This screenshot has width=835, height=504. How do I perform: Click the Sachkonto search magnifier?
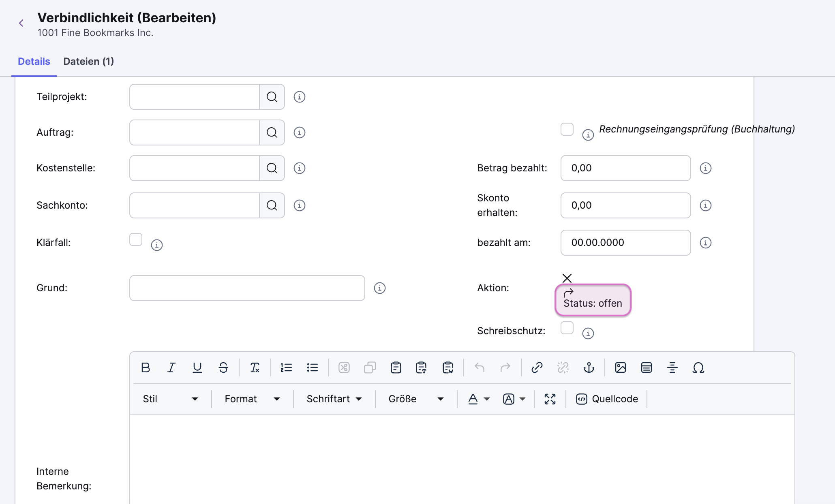[272, 205]
